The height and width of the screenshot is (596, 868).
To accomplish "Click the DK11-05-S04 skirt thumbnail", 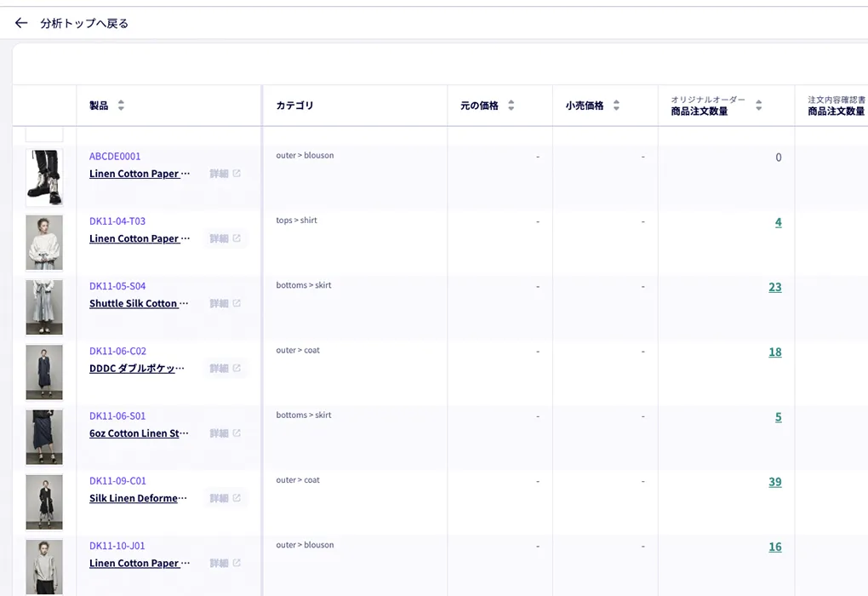I will pyautogui.click(x=44, y=307).
